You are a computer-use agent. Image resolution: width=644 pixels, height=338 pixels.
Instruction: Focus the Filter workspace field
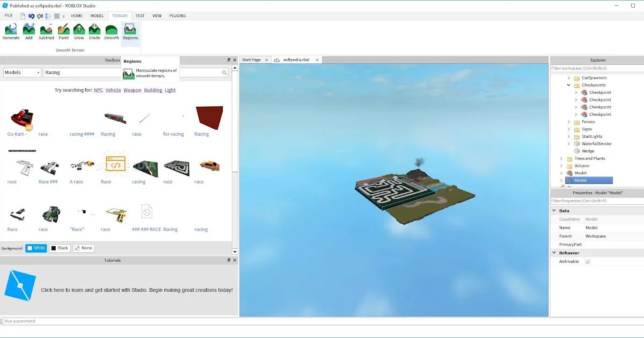[x=597, y=68]
